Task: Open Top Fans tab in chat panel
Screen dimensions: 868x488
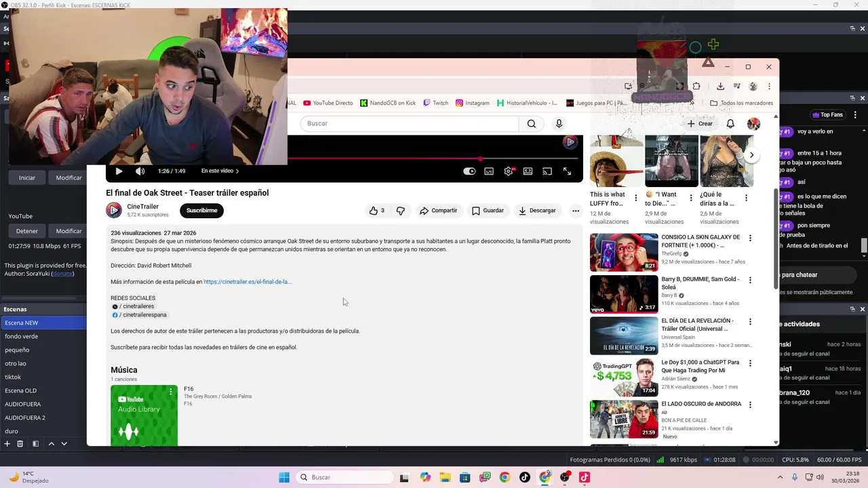Action: point(827,115)
